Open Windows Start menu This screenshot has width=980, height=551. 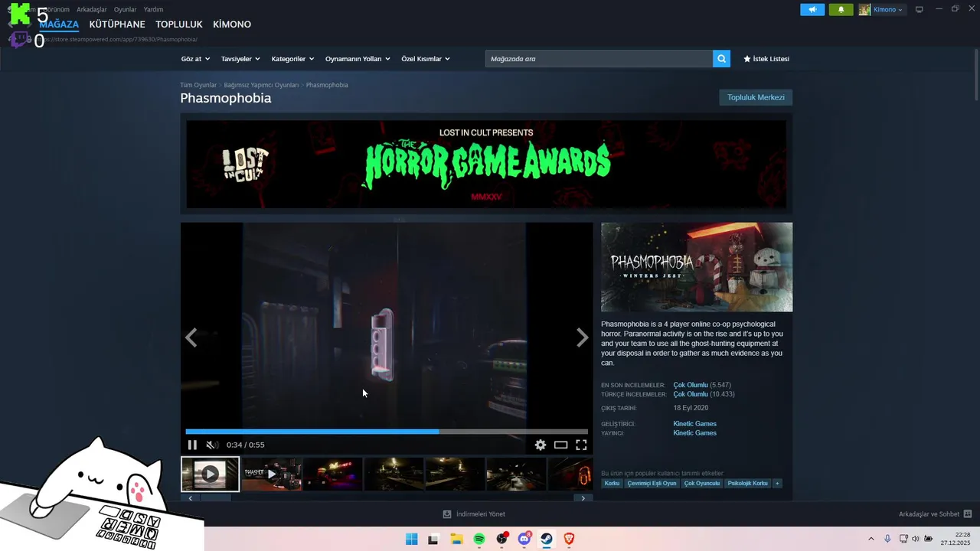tap(411, 539)
